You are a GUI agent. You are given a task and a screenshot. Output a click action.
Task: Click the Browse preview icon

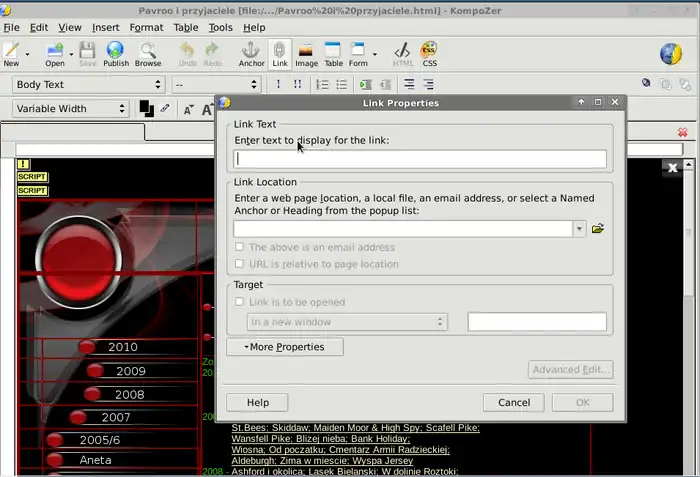(x=148, y=52)
